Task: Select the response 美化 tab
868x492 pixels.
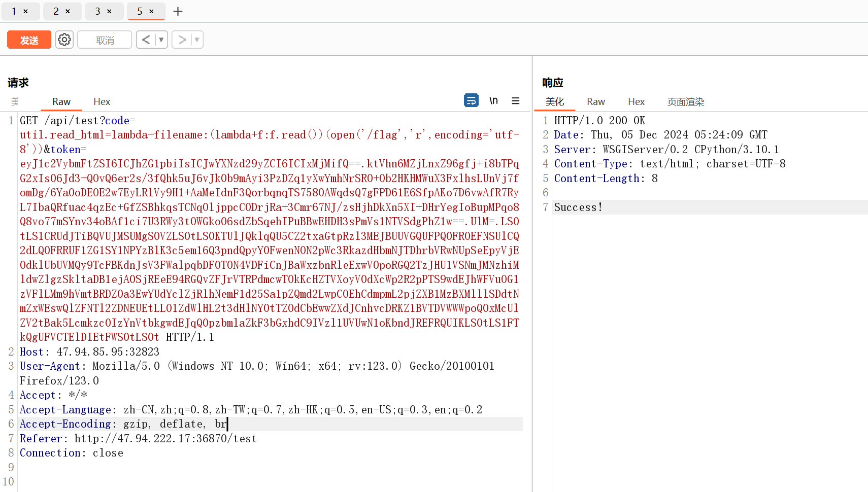Action: [x=555, y=101]
